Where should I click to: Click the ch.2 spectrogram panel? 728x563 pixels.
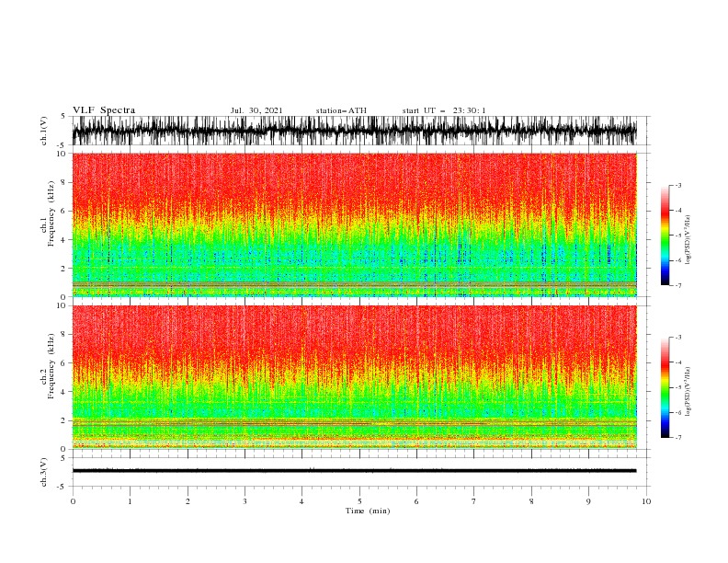point(355,377)
